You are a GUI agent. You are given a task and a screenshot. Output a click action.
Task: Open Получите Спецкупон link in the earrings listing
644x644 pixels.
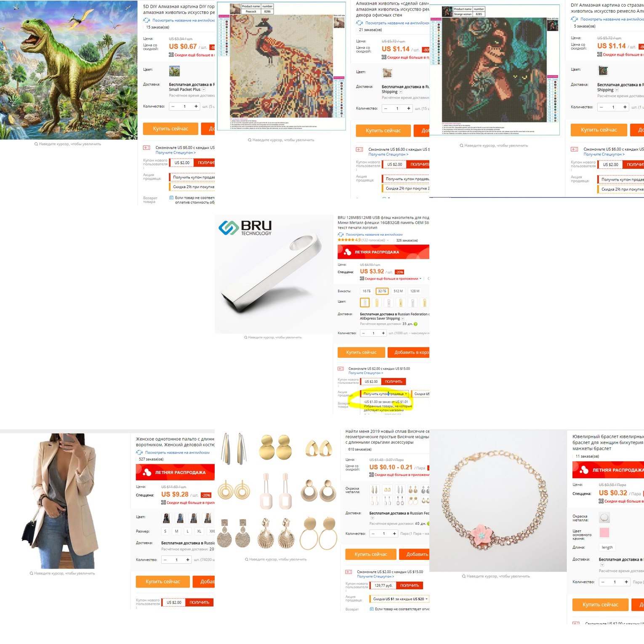(x=375, y=577)
